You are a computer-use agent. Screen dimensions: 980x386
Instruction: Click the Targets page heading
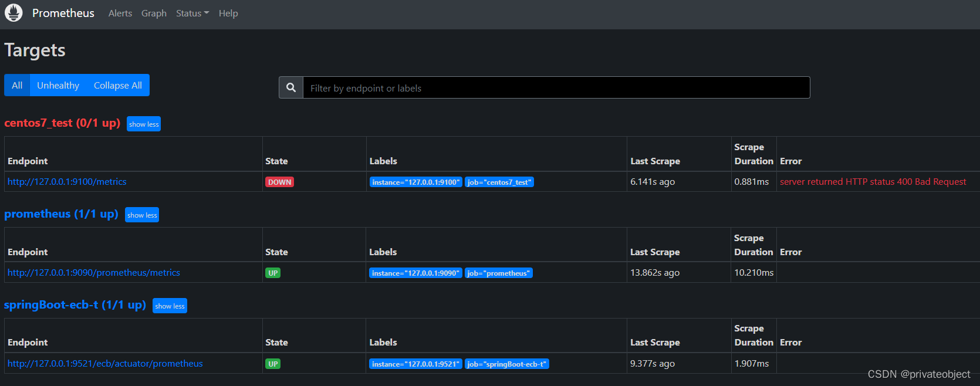35,50
